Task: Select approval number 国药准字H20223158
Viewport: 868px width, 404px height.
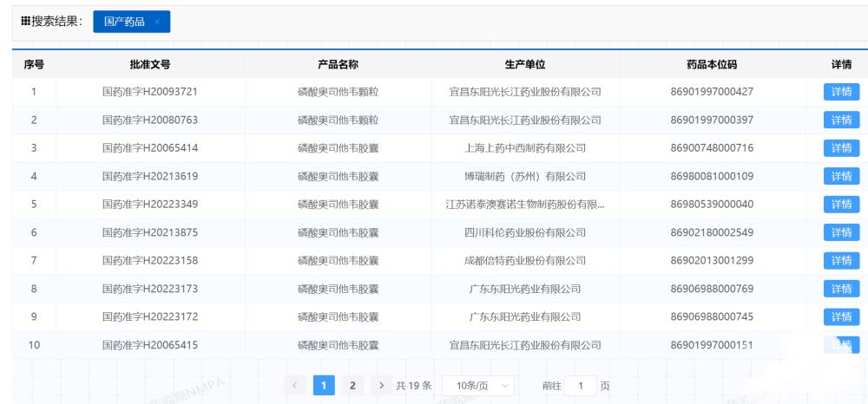Action: [x=150, y=260]
